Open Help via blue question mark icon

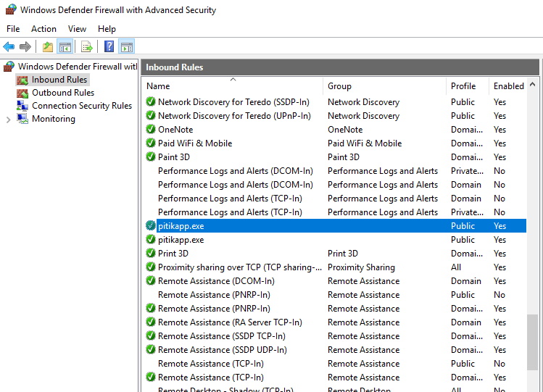click(109, 47)
